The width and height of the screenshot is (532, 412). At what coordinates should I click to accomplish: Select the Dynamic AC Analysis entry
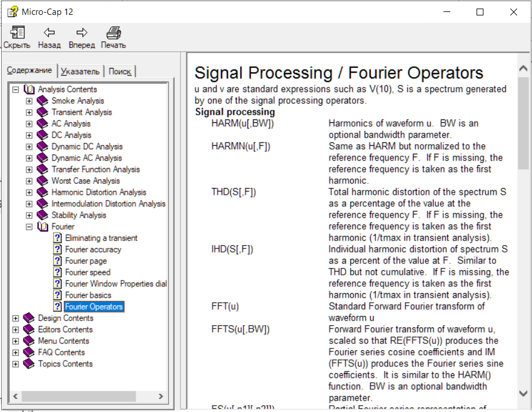(86, 158)
